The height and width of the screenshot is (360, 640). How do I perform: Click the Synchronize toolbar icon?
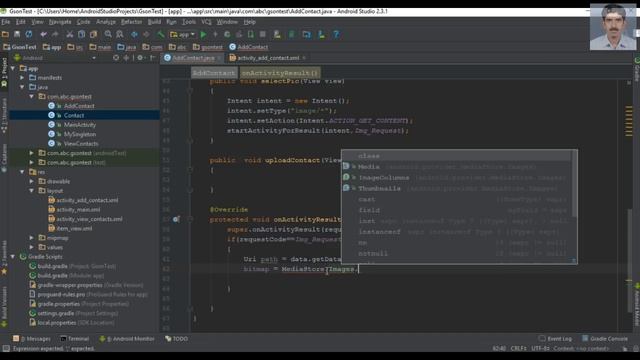29,35
